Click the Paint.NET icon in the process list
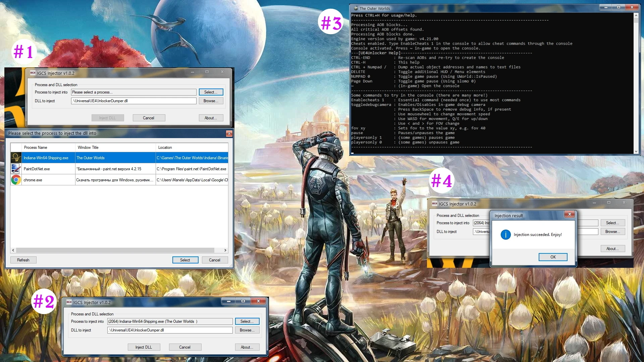The height and width of the screenshot is (362, 644). [16, 169]
